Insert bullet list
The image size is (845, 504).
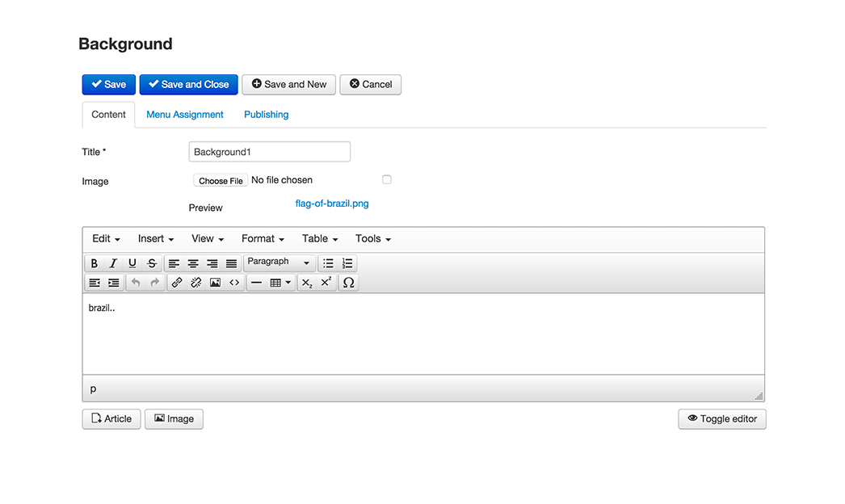point(328,263)
